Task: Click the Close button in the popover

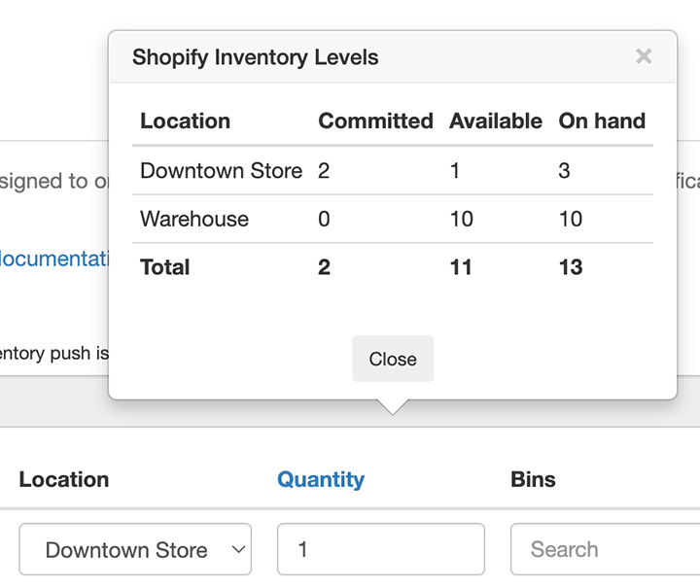Action: click(x=393, y=359)
